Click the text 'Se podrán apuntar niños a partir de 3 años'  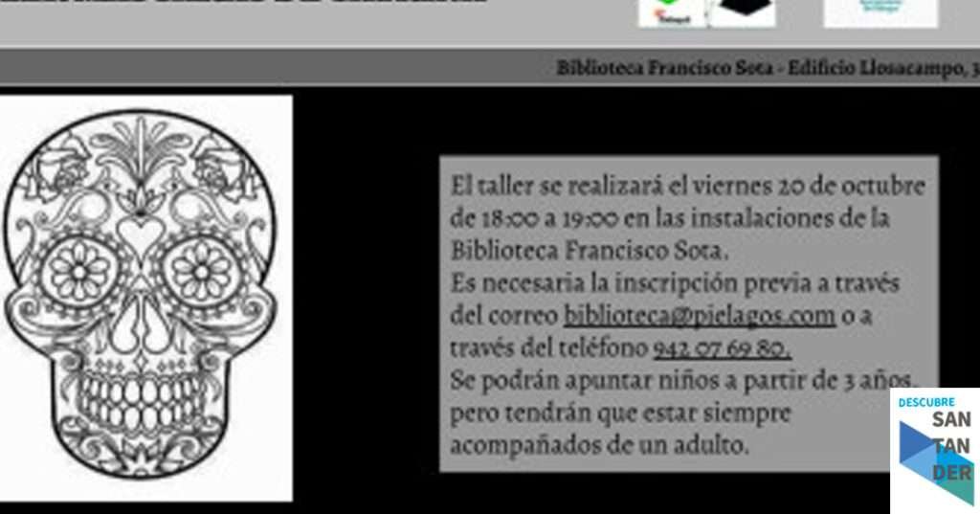pyautogui.click(x=681, y=381)
